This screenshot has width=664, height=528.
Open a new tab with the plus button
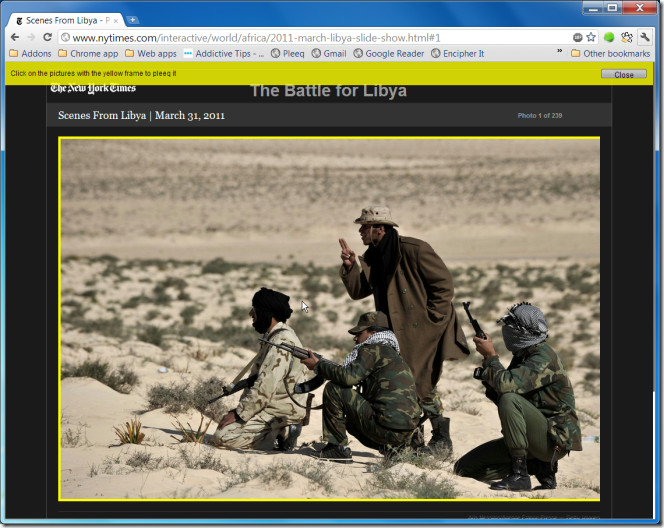133,19
